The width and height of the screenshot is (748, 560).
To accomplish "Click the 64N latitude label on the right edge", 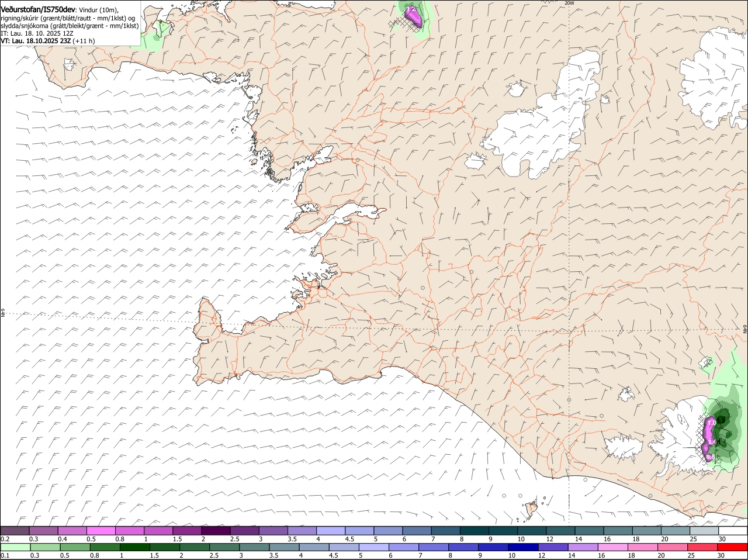I will point(745,330).
